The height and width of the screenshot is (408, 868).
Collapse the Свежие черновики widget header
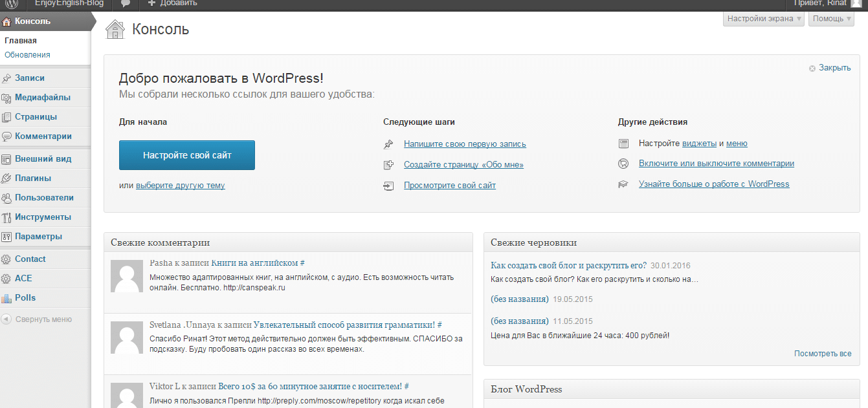(671, 242)
